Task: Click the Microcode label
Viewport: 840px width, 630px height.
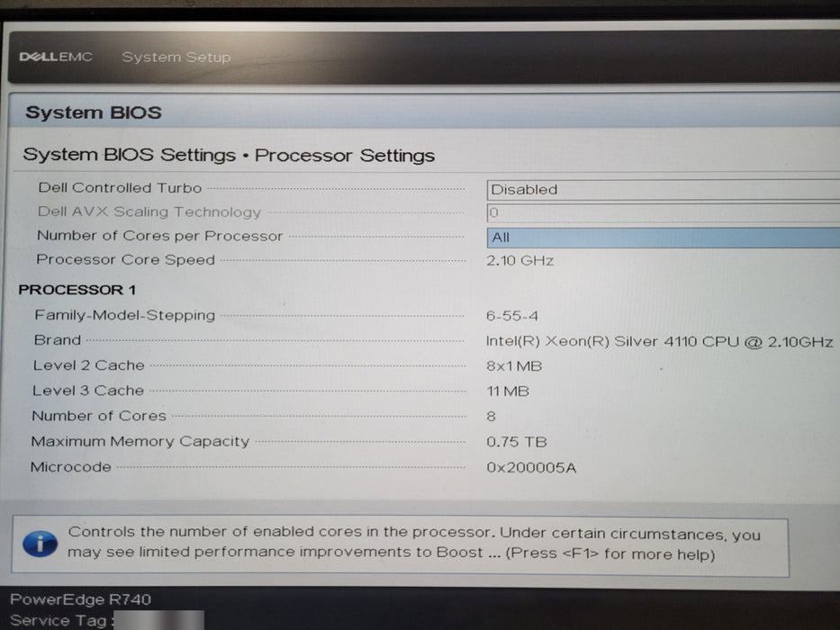Action: [71, 467]
